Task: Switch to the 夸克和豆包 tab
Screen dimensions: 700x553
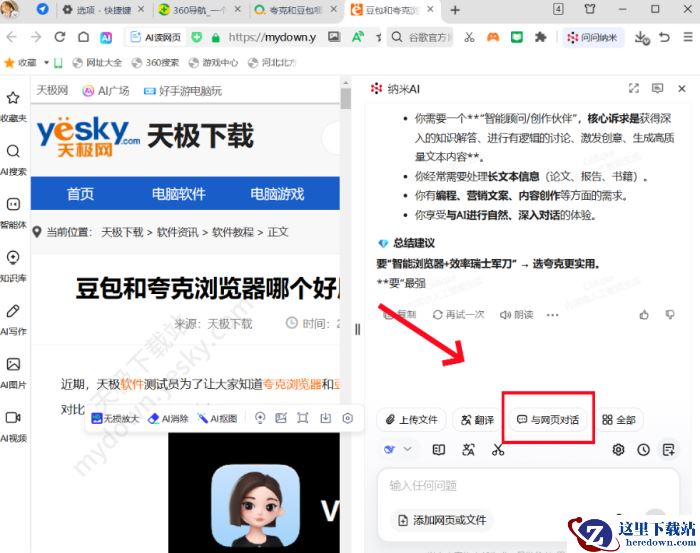Action: (x=295, y=10)
